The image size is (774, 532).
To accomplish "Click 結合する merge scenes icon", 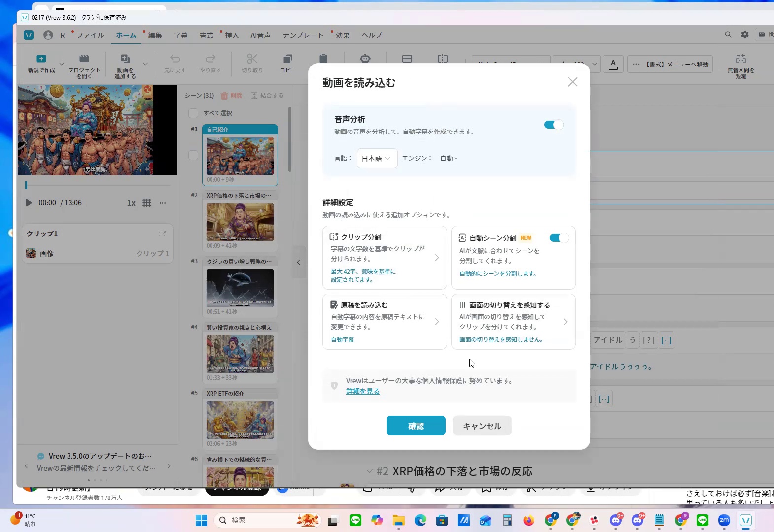I will click(254, 96).
